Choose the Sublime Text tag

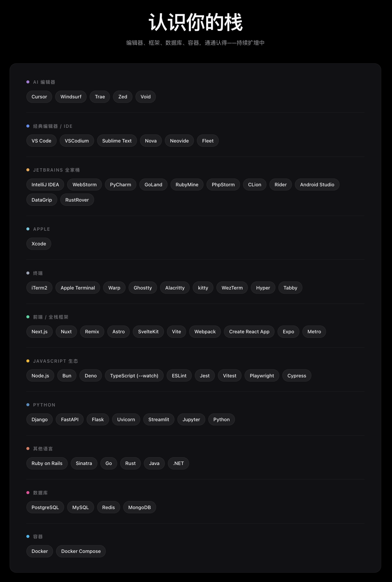117,141
